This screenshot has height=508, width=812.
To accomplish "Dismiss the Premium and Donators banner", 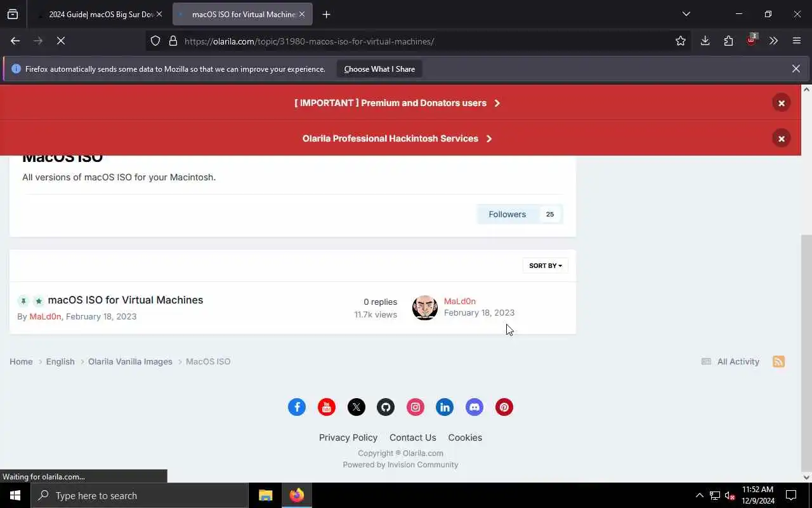I will pos(781,103).
